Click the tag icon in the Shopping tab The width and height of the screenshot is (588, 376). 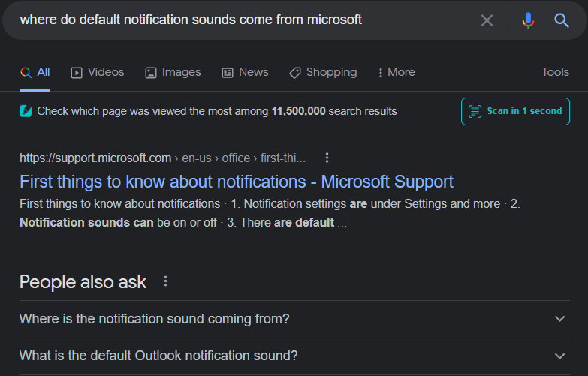coord(295,73)
